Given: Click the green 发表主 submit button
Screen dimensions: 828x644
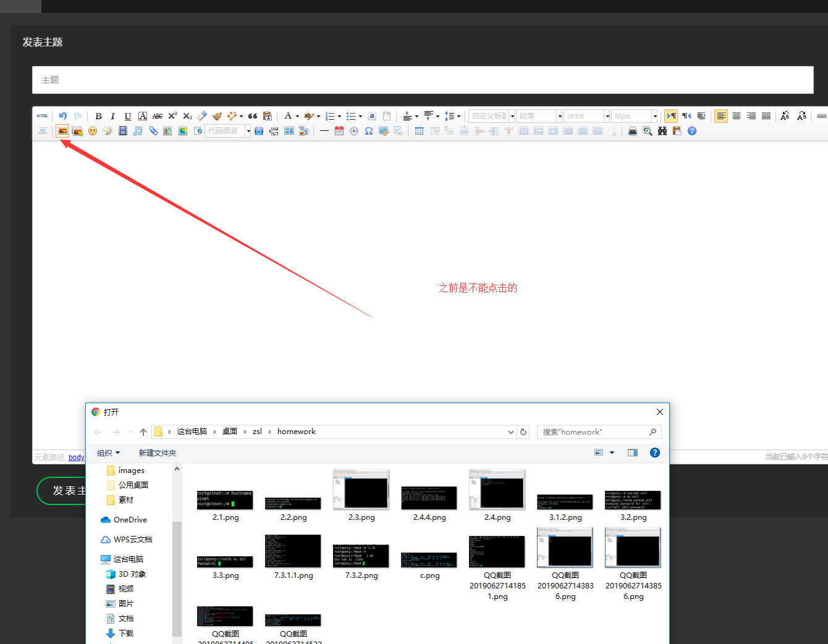Looking at the screenshot, I should (61, 491).
